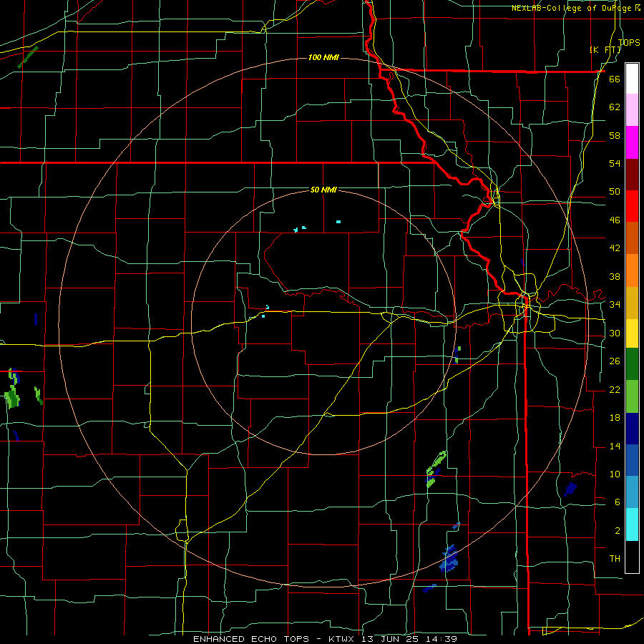644x644 pixels.
Task: Click the maroon legend color block
Action: tap(632, 175)
